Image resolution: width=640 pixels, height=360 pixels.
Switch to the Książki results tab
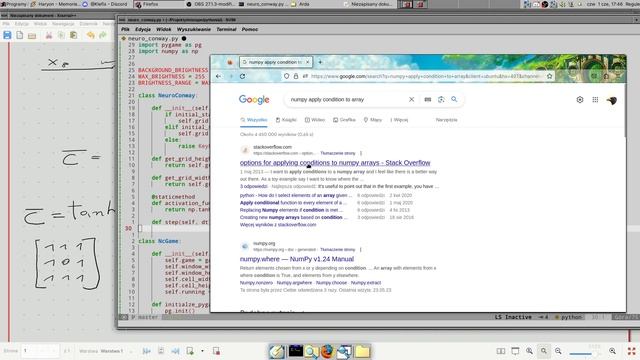tap(286, 120)
